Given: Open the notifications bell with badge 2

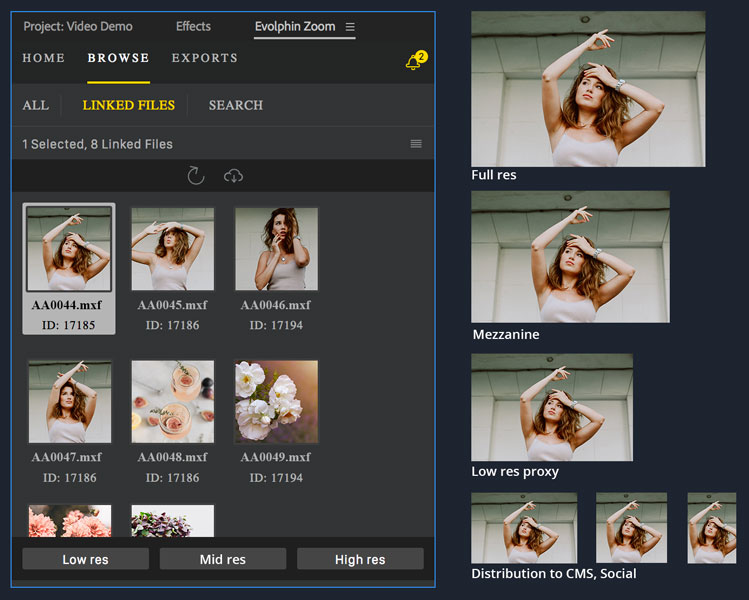Looking at the screenshot, I should point(416,61).
